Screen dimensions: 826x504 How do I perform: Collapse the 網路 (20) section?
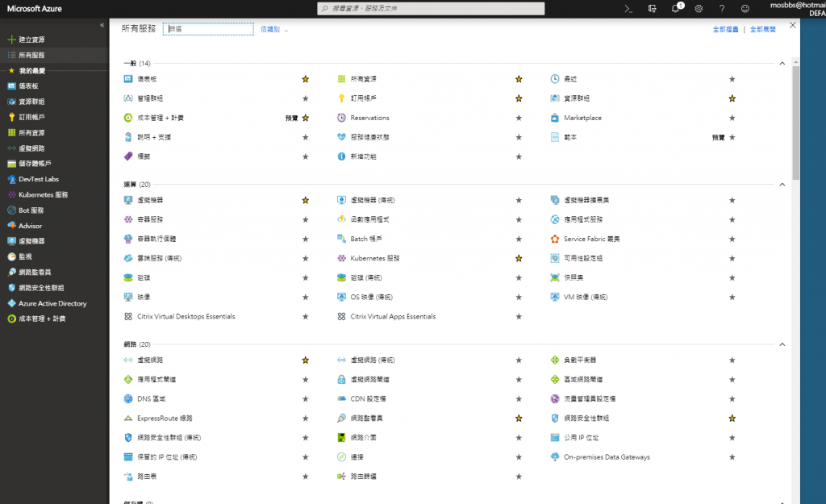coord(782,344)
